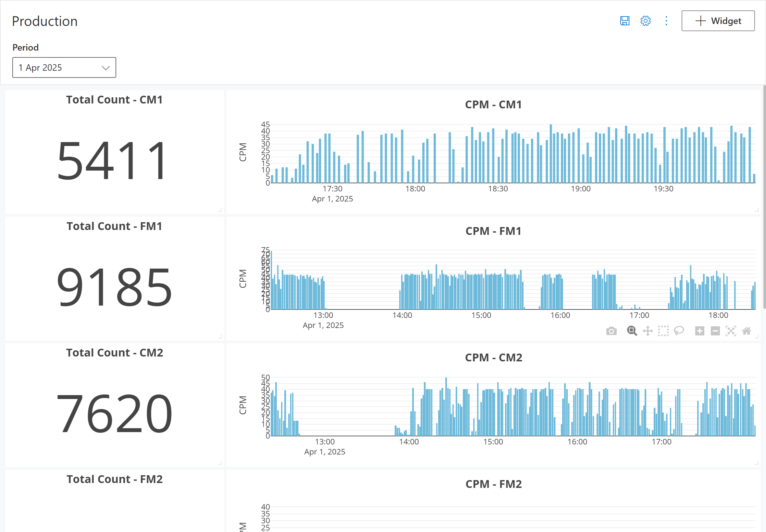The height and width of the screenshot is (532, 766).
Task: Click the CPM - CM2 chart title
Action: 493,358
